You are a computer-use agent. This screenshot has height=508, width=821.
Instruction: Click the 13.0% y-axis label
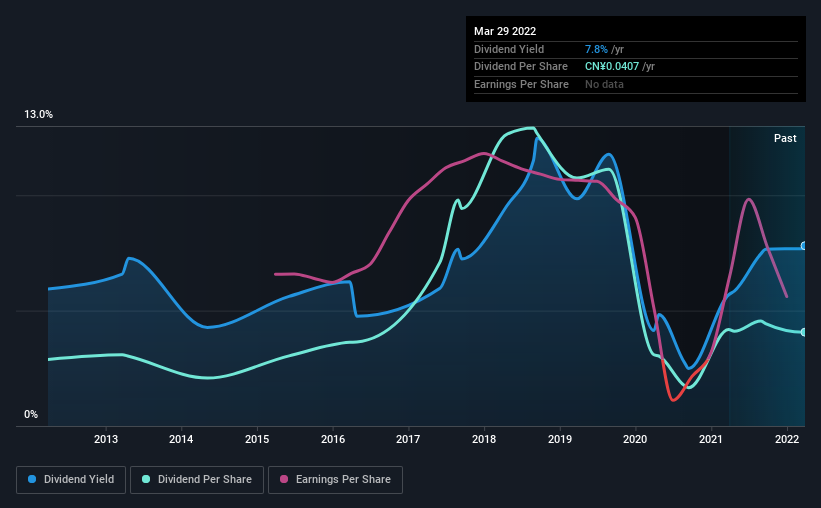pos(38,115)
